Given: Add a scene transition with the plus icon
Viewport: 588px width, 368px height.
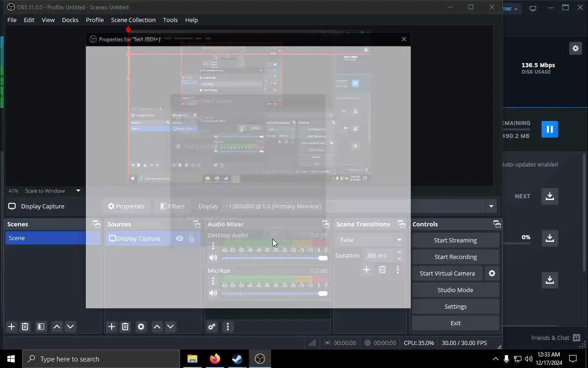Looking at the screenshot, I should 367,270.
